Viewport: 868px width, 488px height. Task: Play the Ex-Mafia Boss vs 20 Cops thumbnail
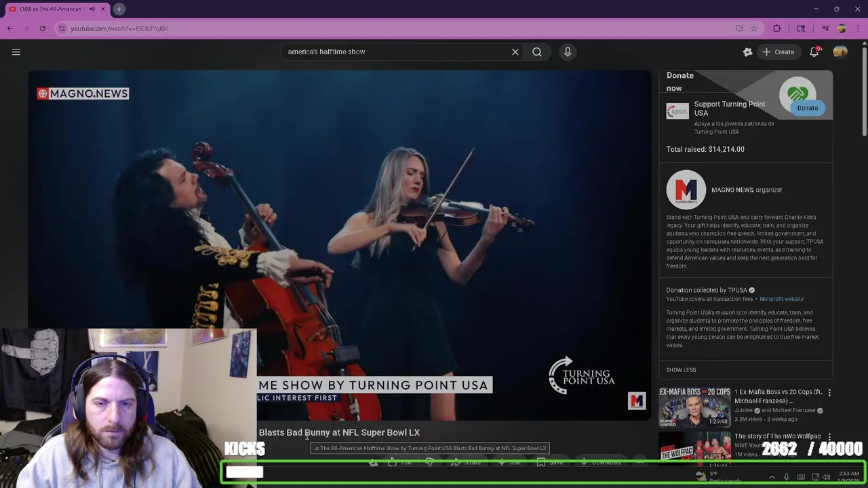pyautogui.click(x=694, y=407)
